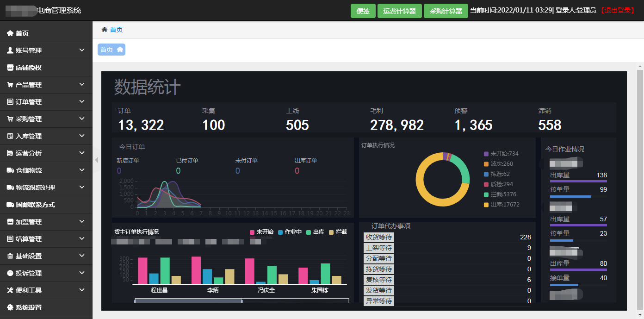Image resolution: width=644 pixels, height=319 pixels.
Task: Click the 系统设置 gear icon
Action: click(x=10, y=307)
